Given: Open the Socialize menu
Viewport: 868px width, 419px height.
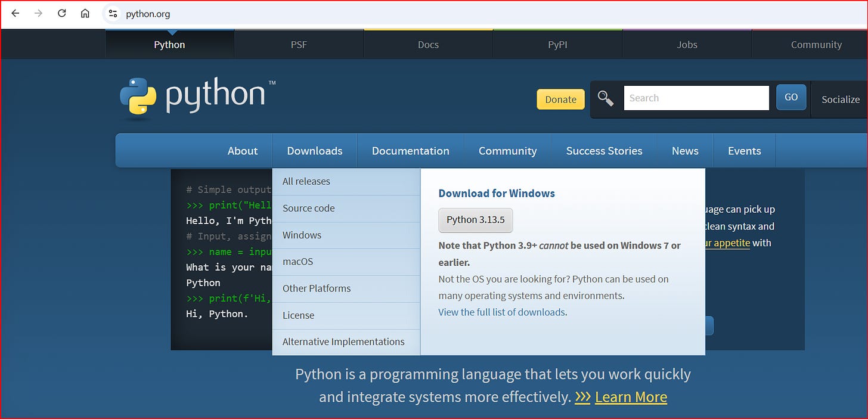Looking at the screenshot, I should coord(840,100).
